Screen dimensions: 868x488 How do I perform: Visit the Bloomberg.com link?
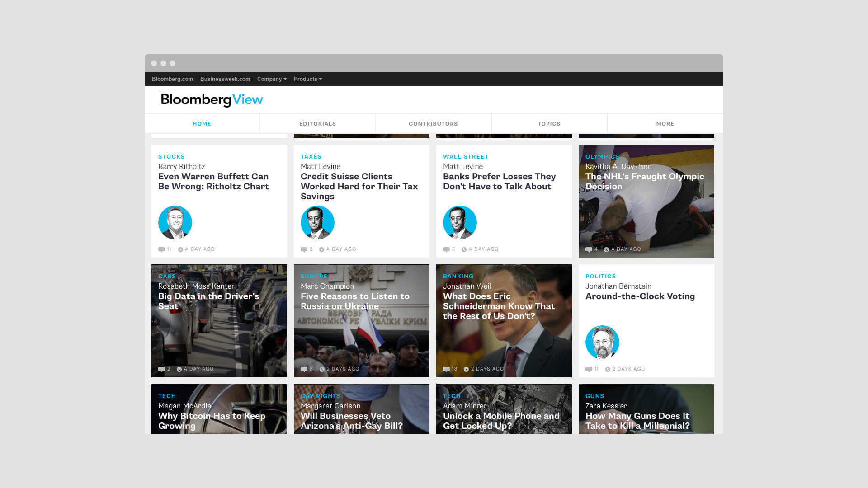(x=172, y=79)
